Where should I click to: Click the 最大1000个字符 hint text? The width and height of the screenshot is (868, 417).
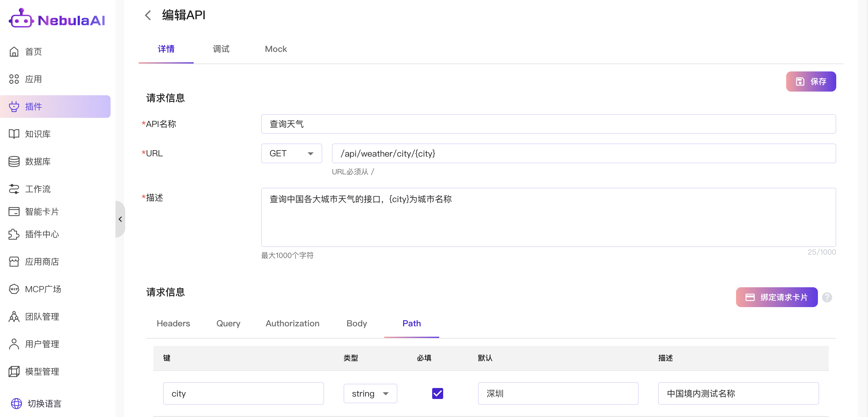287,255
